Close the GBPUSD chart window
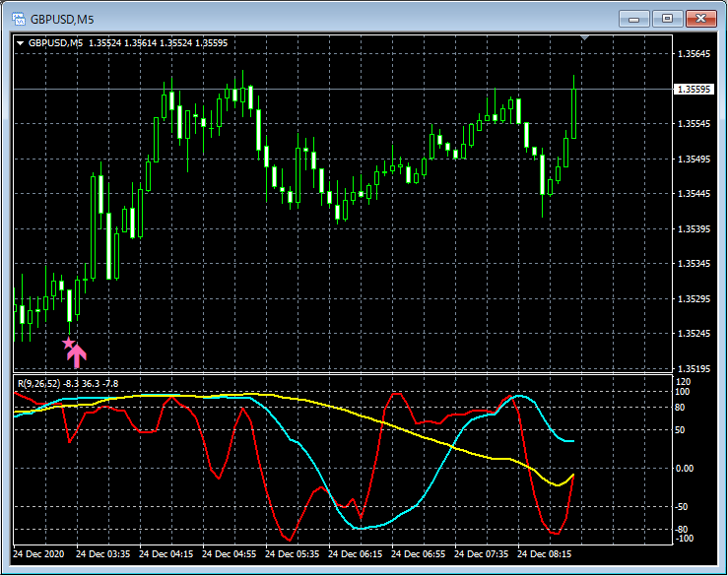The width and height of the screenshot is (728, 576). 700,18
